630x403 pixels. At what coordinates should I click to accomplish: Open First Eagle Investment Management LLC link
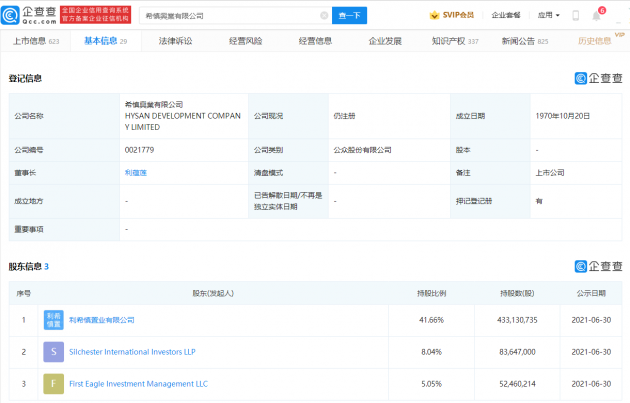click(x=139, y=384)
